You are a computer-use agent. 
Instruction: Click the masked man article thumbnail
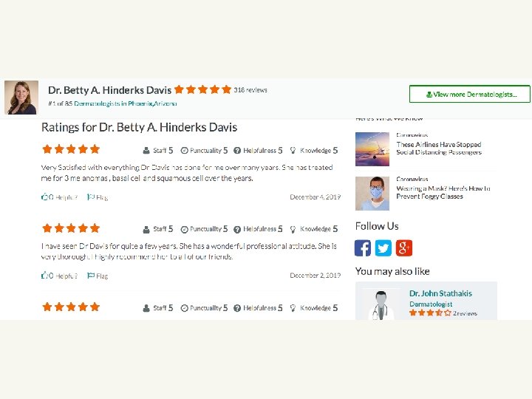(372, 194)
